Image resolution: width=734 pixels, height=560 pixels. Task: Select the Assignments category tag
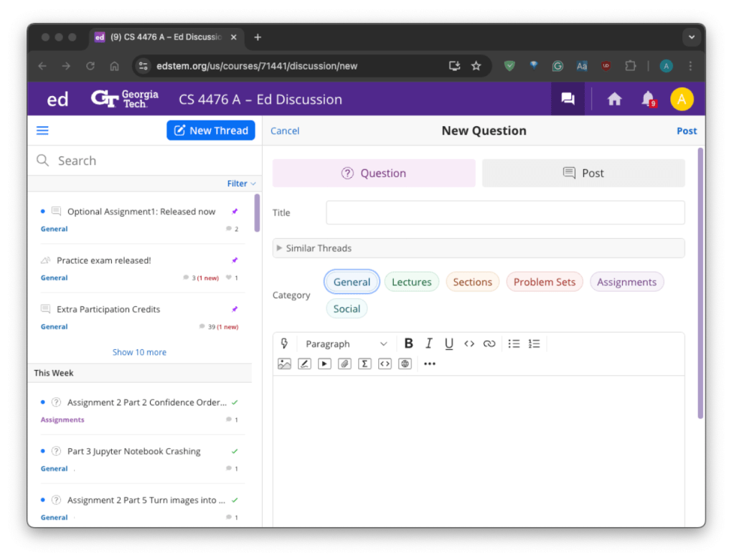pyautogui.click(x=626, y=282)
